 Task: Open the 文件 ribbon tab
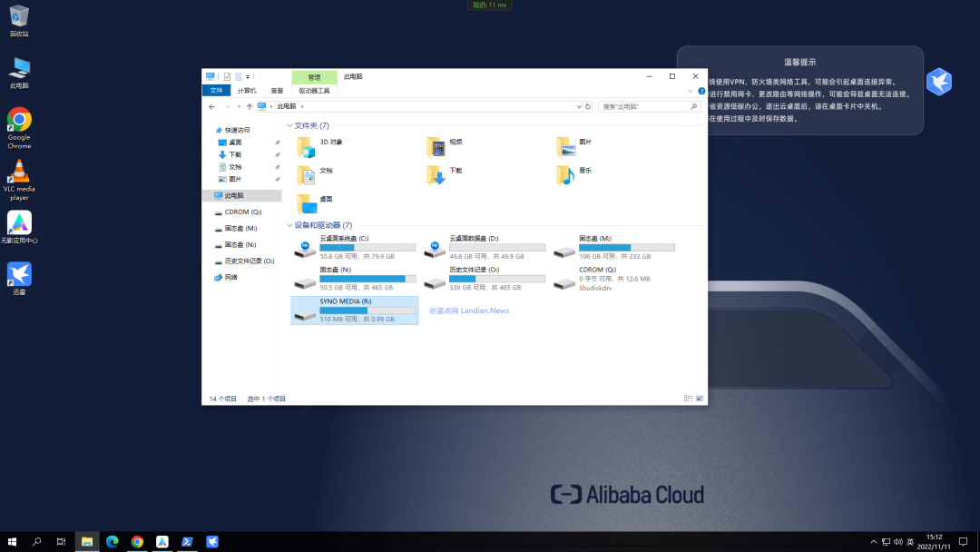coord(216,91)
